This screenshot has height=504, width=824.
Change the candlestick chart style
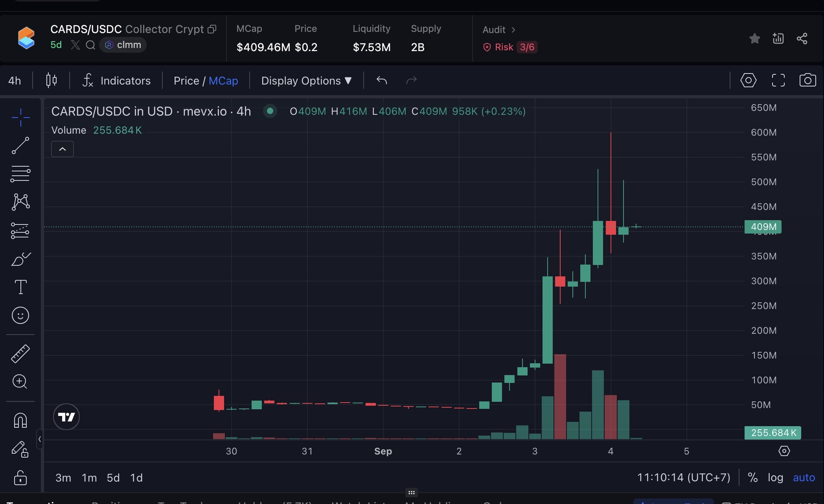(51, 81)
